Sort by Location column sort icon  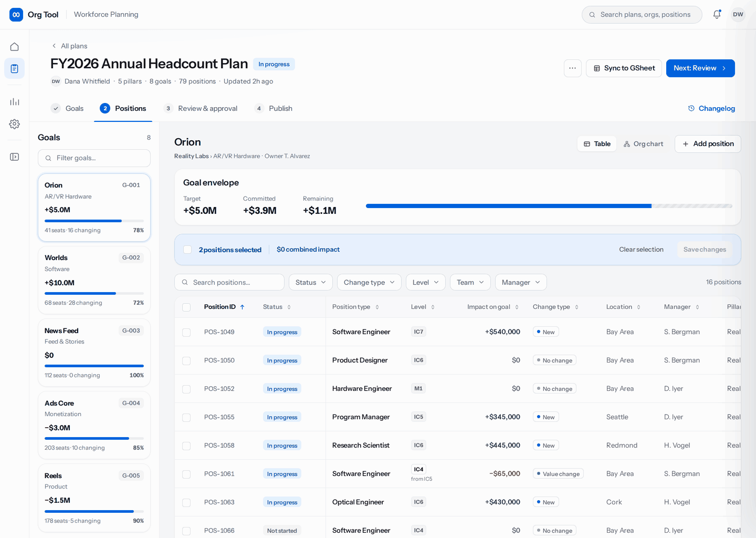click(x=638, y=307)
